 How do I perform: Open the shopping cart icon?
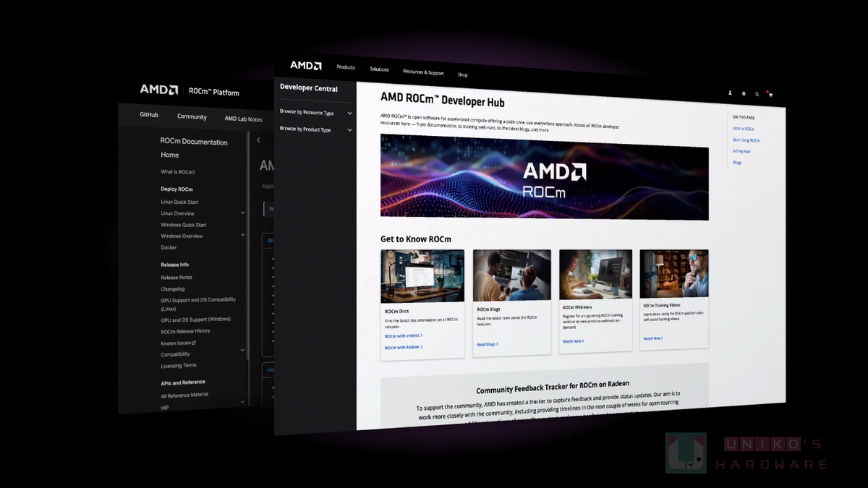pyautogui.click(x=770, y=94)
